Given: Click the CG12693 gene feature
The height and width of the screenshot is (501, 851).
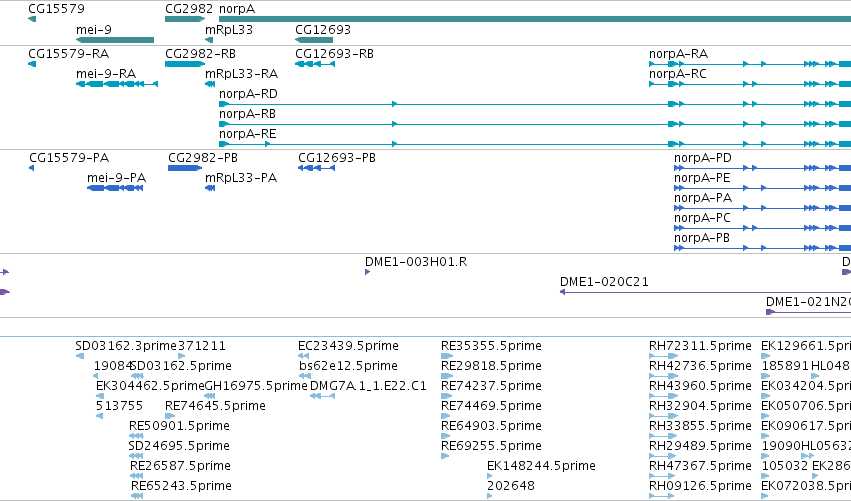Looking at the screenshot, I should click(x=314, y=40).
